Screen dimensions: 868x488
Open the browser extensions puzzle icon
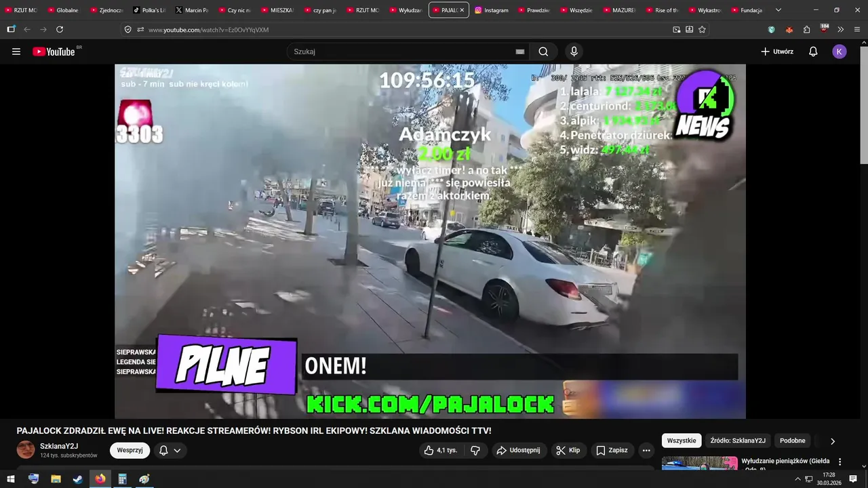pos(806,30)
